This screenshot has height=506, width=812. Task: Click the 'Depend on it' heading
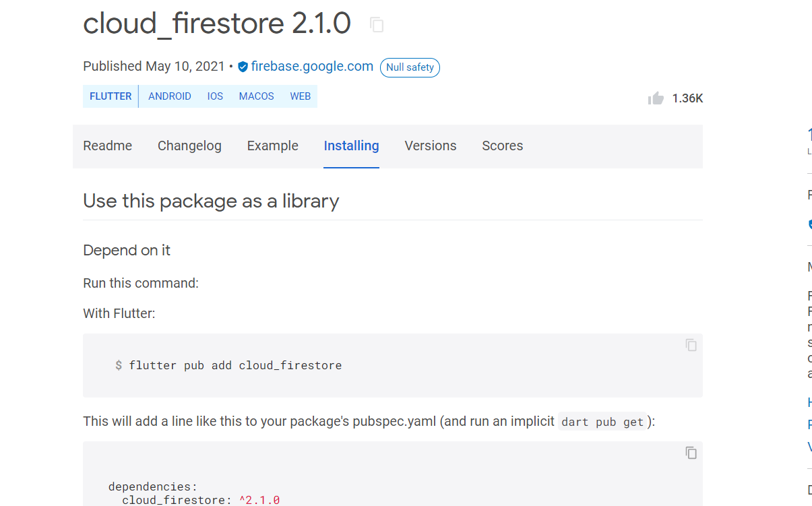[127, 250]
